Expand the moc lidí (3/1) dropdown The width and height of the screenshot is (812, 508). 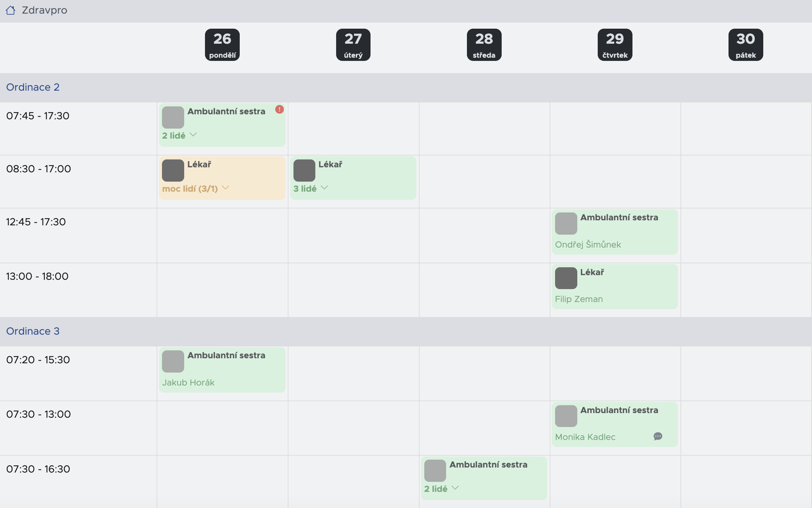[196, 188]
